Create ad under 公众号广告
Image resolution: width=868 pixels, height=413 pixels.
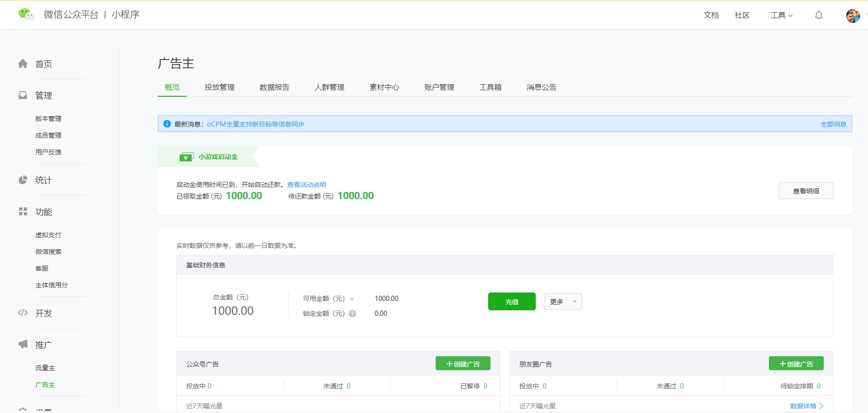[463, 363]
